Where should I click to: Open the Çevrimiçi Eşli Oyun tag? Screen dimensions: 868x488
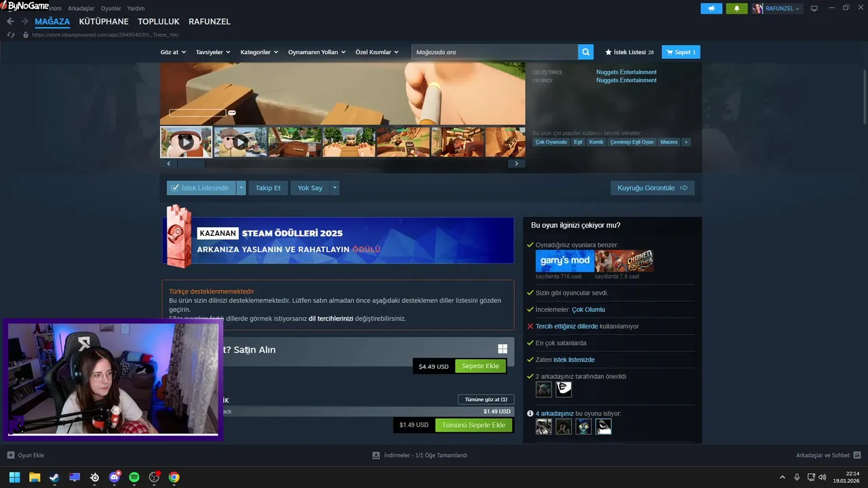click(x=631, y=142)
